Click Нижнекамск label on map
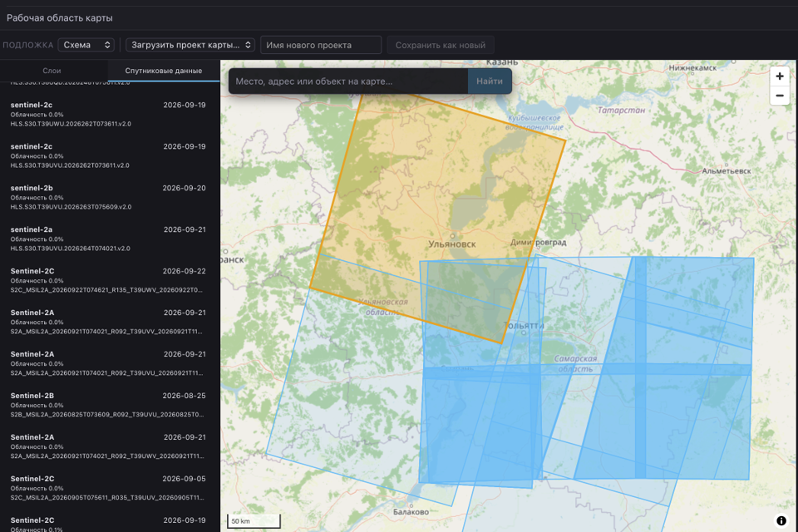This screenshot has height=532, width=798. pyautogui.click(x=692, y=67)
